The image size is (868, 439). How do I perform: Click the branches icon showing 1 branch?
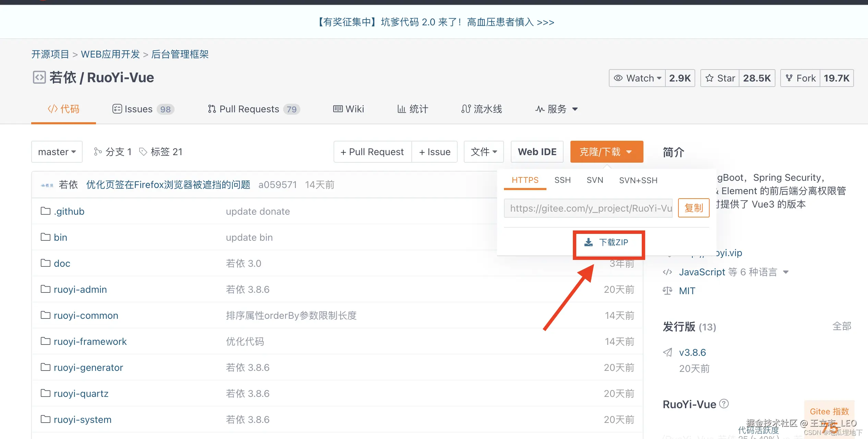[98, 152]
